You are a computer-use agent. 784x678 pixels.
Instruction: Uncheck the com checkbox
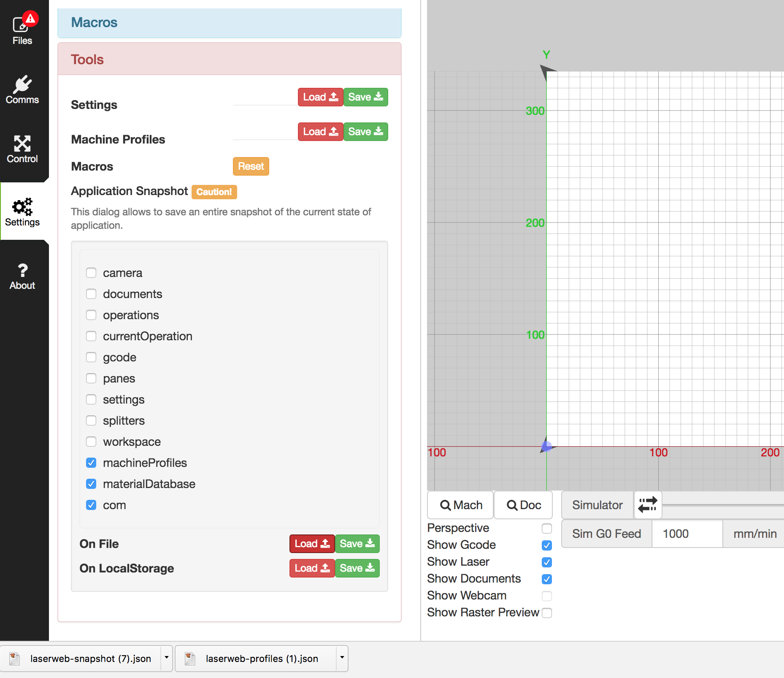point(91,505)
